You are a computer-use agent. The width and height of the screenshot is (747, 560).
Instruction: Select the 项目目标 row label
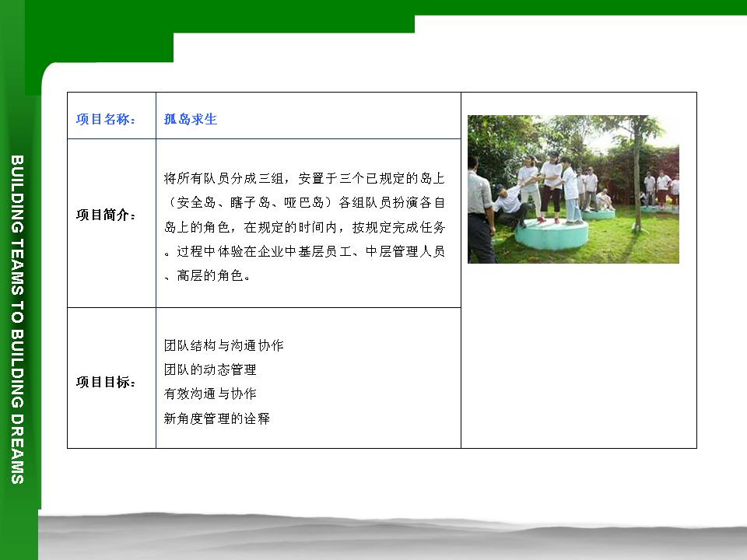coord(107,382)
